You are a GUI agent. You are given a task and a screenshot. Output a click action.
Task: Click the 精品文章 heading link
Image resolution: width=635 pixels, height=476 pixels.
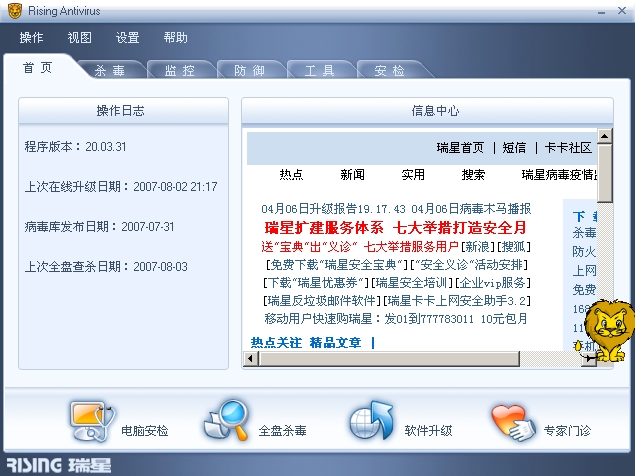click(335, 343)
